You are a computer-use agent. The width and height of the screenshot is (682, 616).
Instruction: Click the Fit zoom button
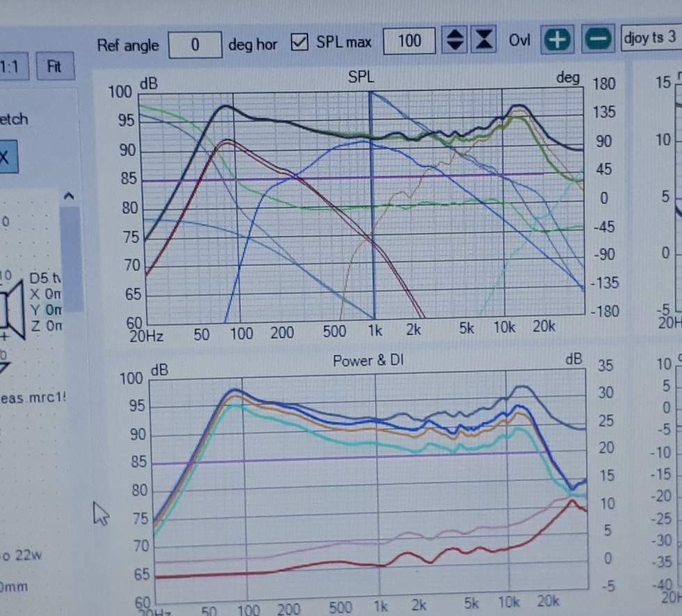tap(55, 67)
